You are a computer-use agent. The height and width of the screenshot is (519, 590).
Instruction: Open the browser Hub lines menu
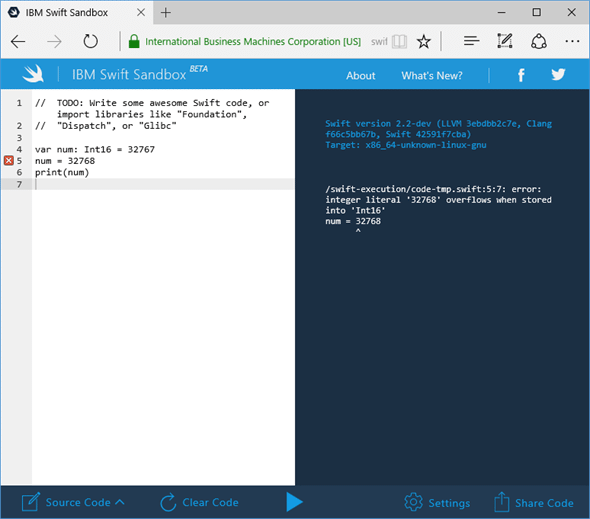(x=471, y=41)
